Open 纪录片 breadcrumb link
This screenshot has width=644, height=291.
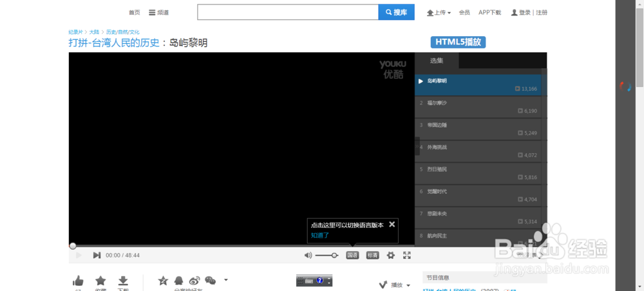75,32
